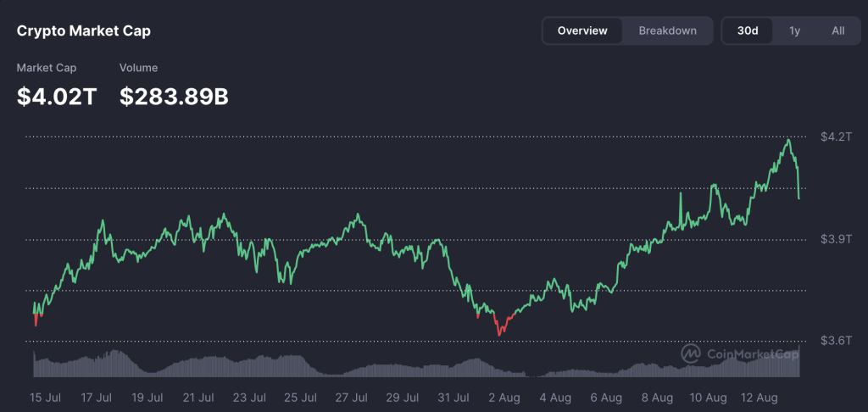Switch chart range to 1y
868x412 pixels.
point(794,31)
